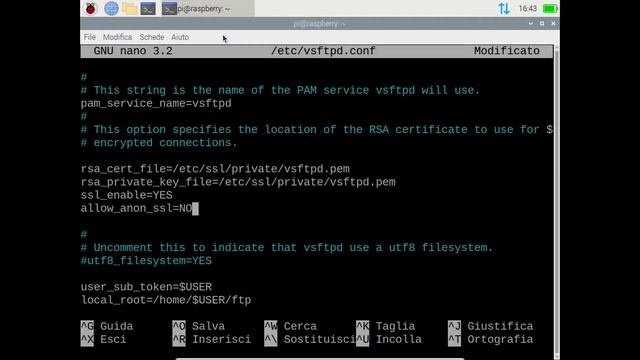Screen dimensions: 640x360
Task: Open the Aiuto menu
Action: (x=180, y=37)
